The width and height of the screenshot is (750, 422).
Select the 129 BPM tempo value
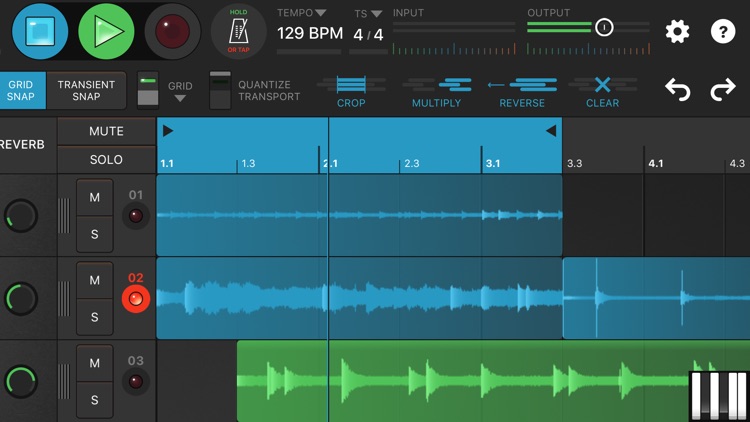click(310, 33)
